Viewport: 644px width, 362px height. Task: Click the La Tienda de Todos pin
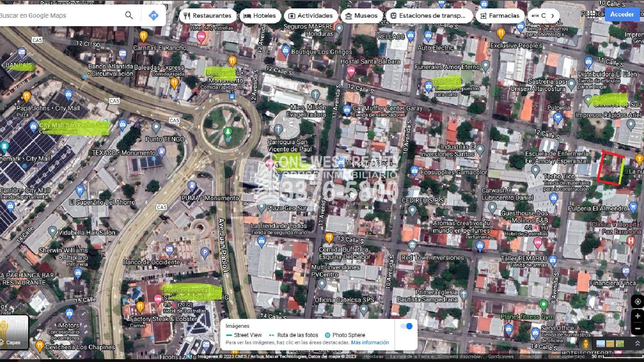261,242
